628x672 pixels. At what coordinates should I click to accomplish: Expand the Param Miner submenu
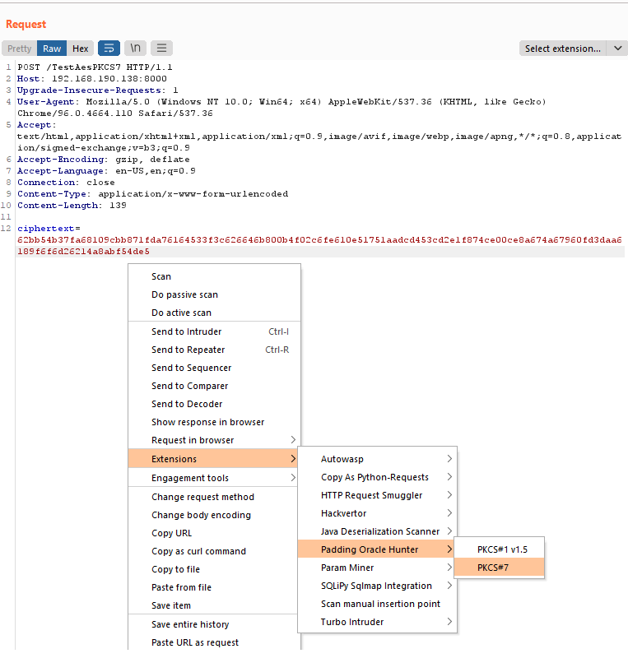(x=377, y=567)
